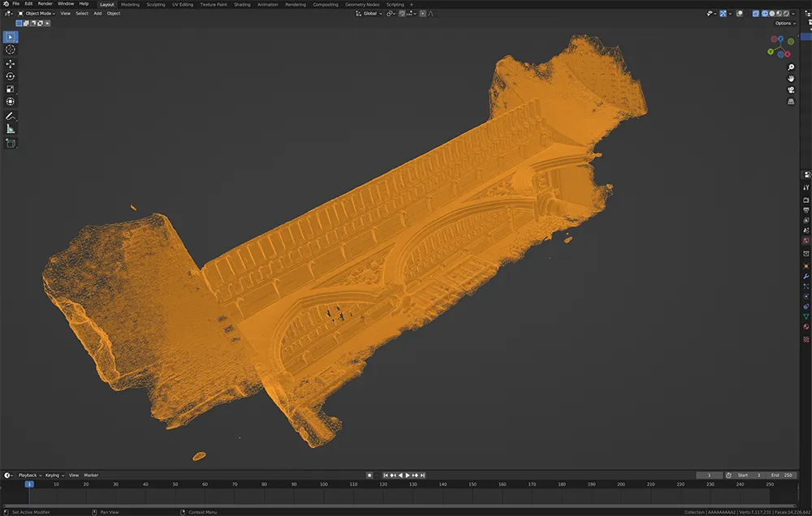The width and height of the screenshot is (812, 516).
Task: Pick the Annotate pencil tool
Action: point(11,116)
